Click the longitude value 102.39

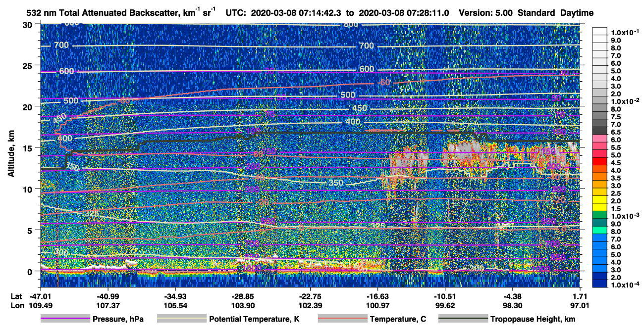coord(310,306)
